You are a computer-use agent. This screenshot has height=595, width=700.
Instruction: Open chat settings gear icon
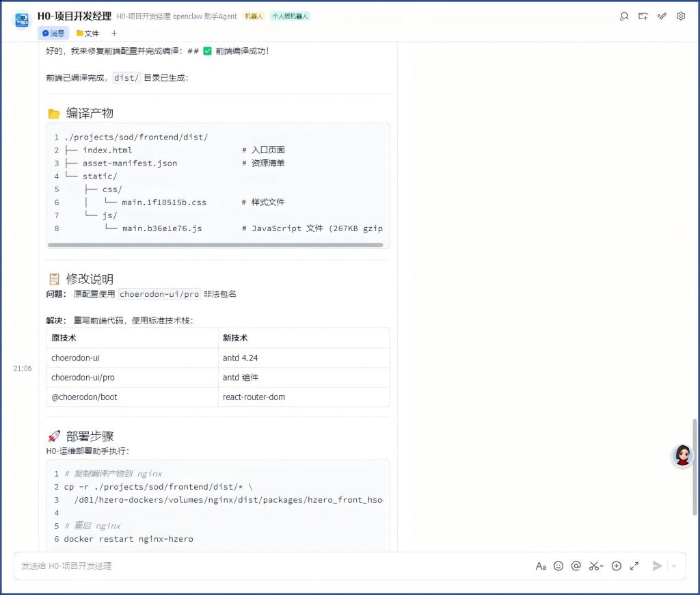pyautogui.click(x=681, y=16)
